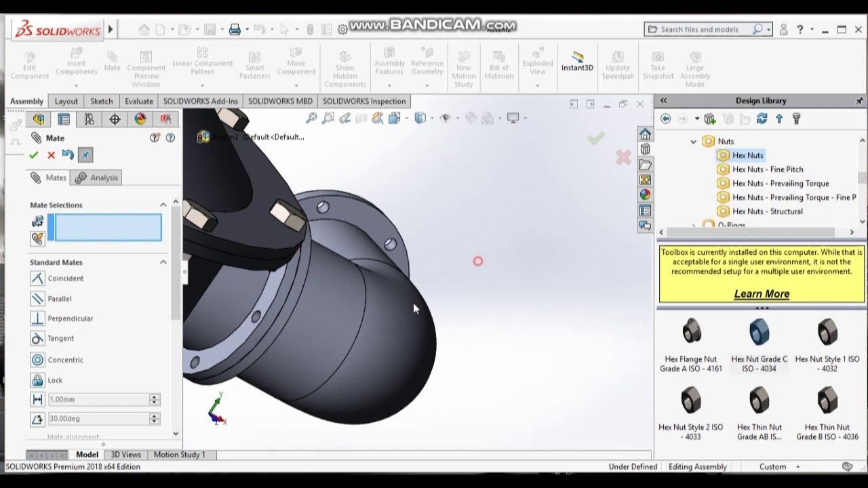Image resolution: width=868 pixels, height=488 pixels.
Task: Click Zoom to Fit in view toolbar
Action: coord(311,118)
